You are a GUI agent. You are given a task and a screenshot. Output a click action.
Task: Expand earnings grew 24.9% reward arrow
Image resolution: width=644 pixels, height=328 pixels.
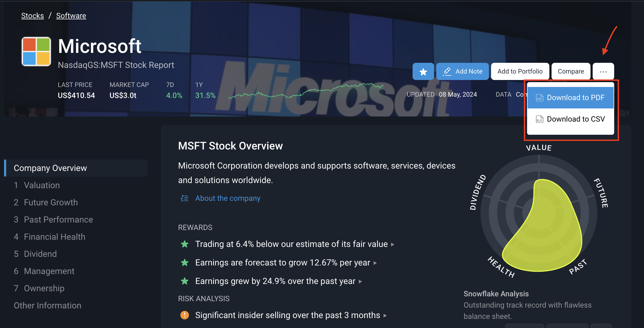point(360,282)
